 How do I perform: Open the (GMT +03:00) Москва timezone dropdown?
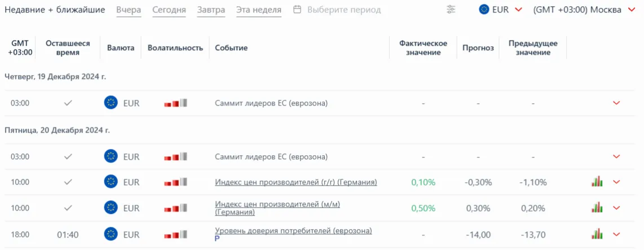coord(585,10)
